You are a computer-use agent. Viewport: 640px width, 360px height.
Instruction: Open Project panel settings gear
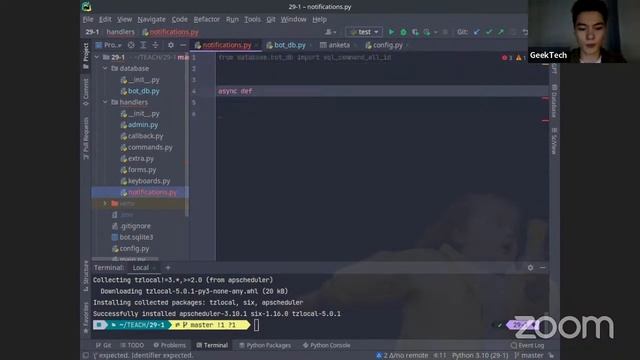coord(171,45)
